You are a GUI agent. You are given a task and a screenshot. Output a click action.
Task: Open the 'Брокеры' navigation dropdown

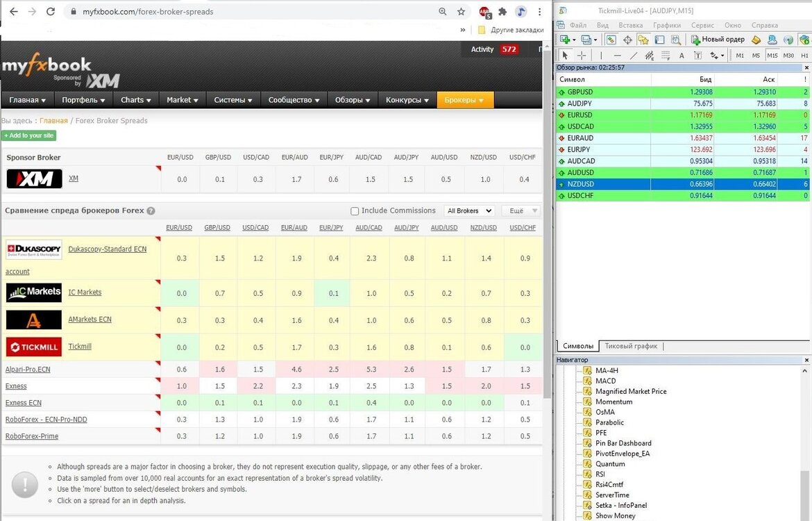click(x=465, y=100)
